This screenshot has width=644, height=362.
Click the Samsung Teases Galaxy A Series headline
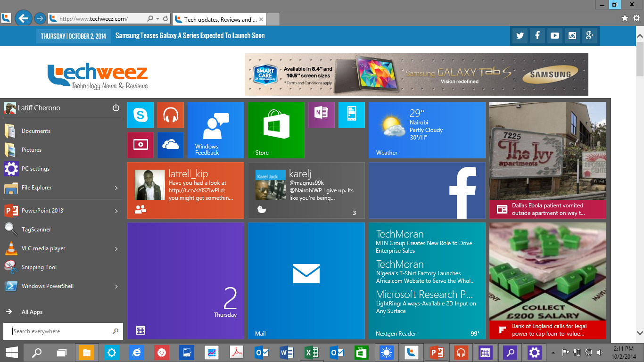(190, 36)
